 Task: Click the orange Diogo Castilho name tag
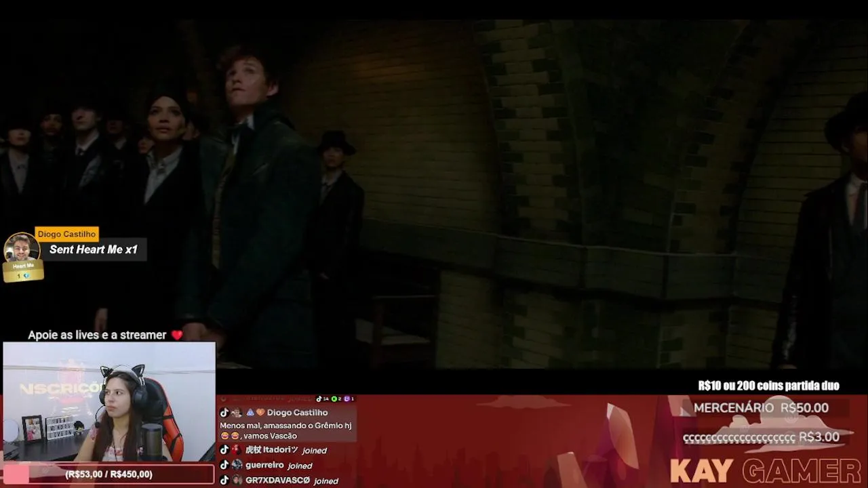pyautogui.click(x=67, y=234)
